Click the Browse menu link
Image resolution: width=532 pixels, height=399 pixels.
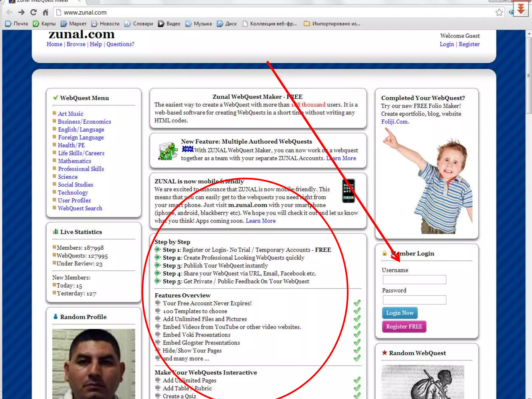76,44
